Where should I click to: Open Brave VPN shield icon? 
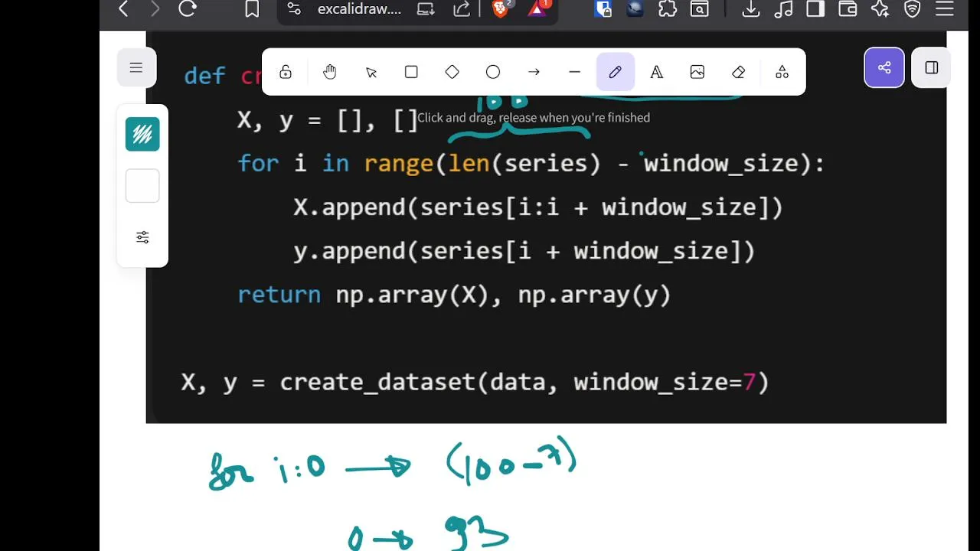point(912,9)
